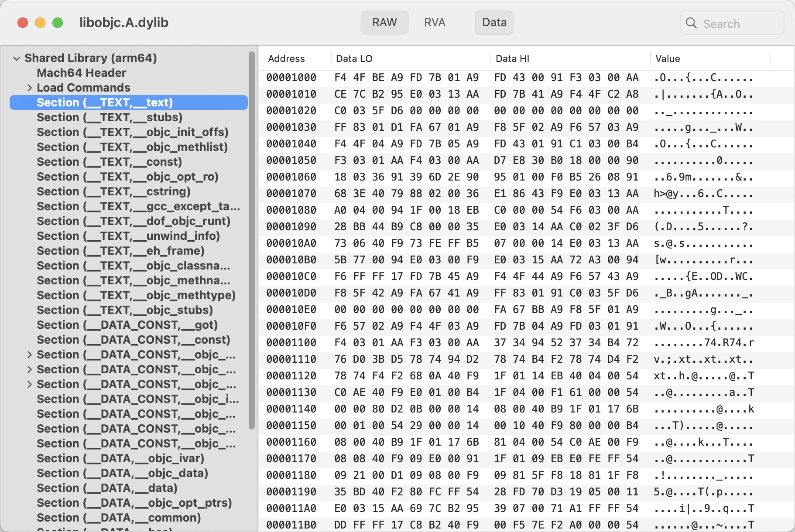
Task: Select row at address 00001070
Action: 527,194
